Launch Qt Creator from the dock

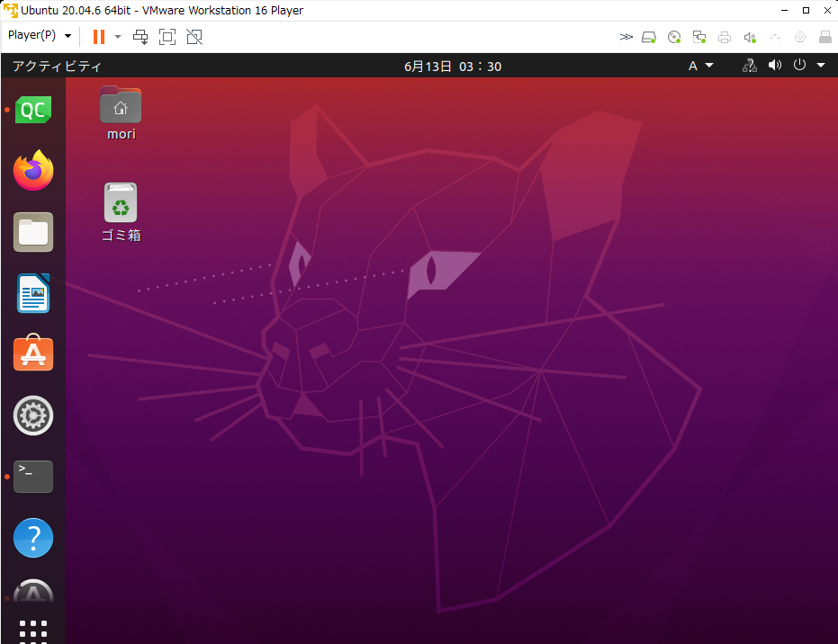[x=33, y=110]
